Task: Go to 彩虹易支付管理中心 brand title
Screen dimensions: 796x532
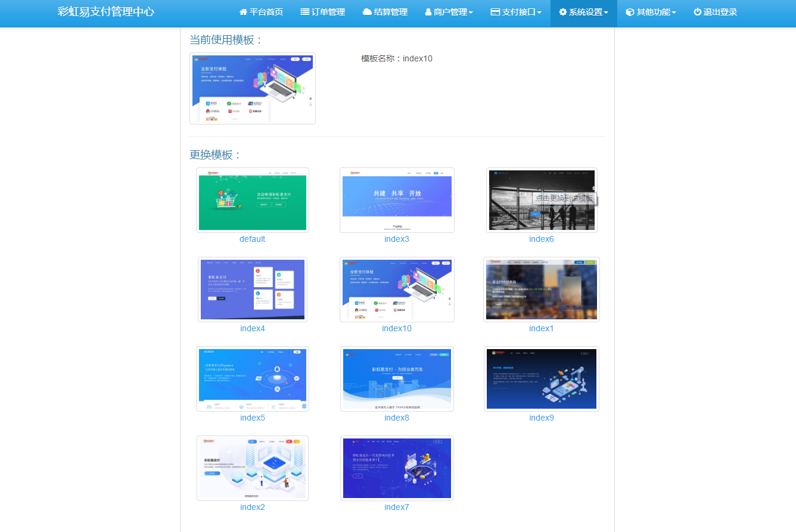Action: tap(106, 12)
